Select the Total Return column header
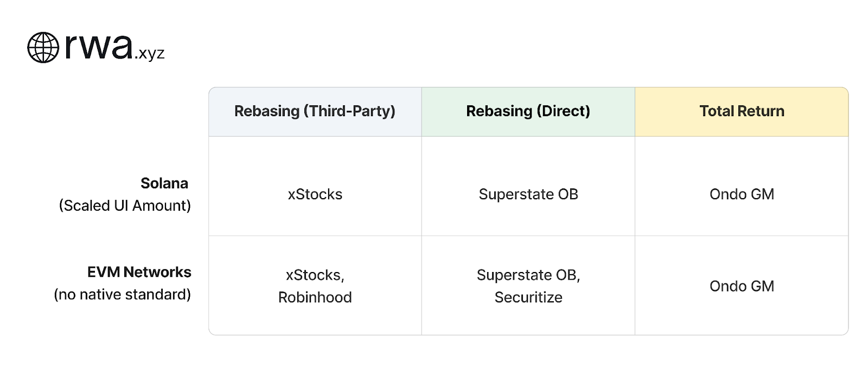Screen dimensions: 868x367 pos(741,111)
